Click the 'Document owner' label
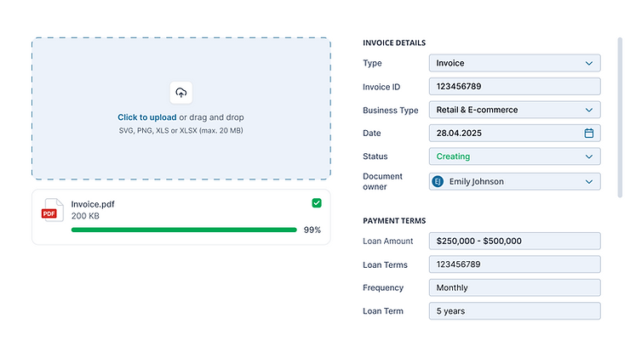Screen dimensions: 630x364 point(382,181)
